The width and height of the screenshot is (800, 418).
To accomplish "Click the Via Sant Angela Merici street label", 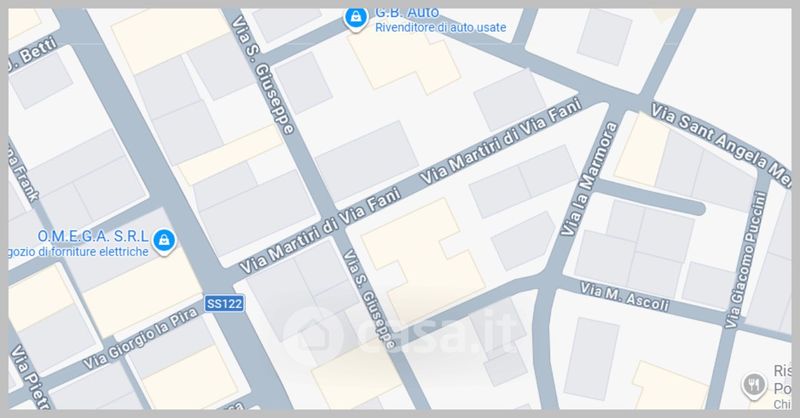I will (x=720, y=143).
